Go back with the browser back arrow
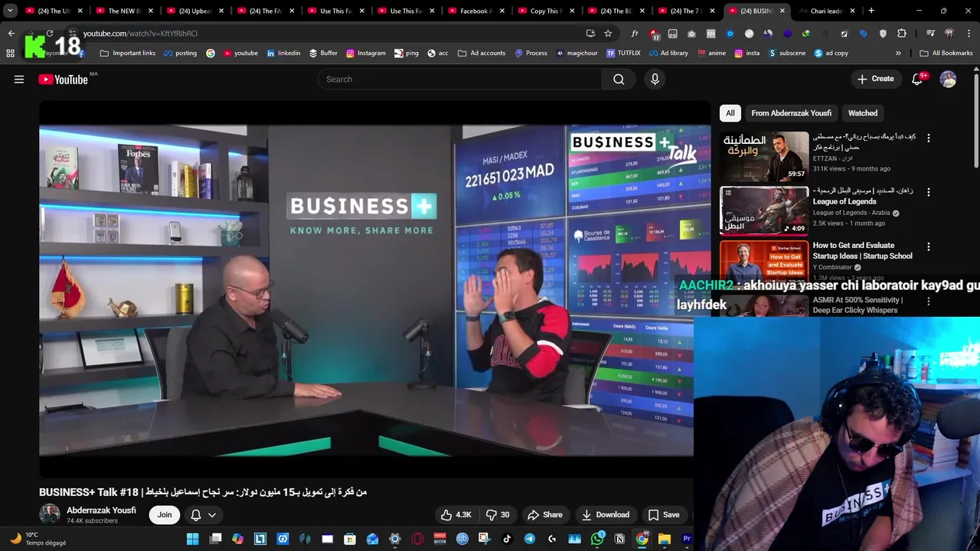This screenshot has width=980, height=551. pos(11,33)
